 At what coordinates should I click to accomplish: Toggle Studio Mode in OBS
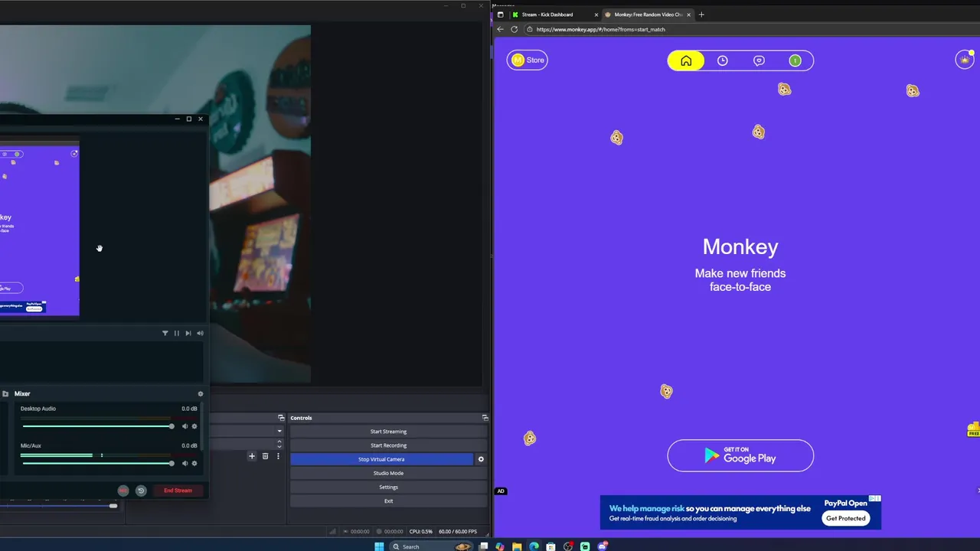[388, 473]
